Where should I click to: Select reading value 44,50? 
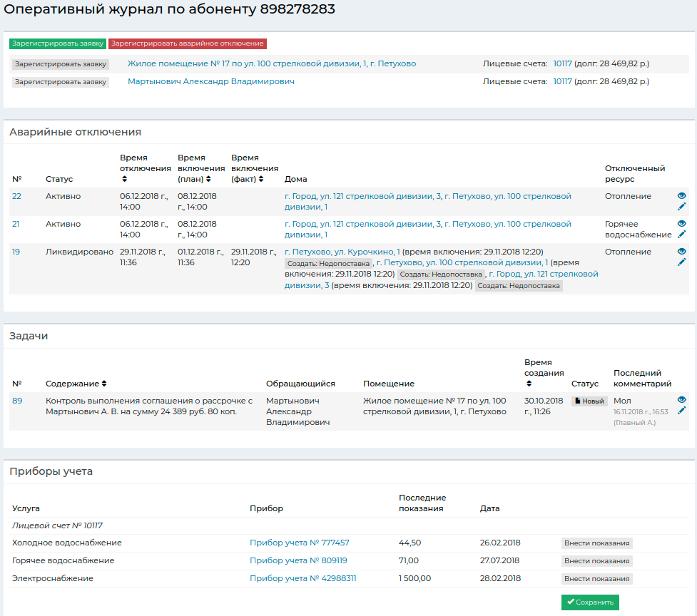coord(409,543)
